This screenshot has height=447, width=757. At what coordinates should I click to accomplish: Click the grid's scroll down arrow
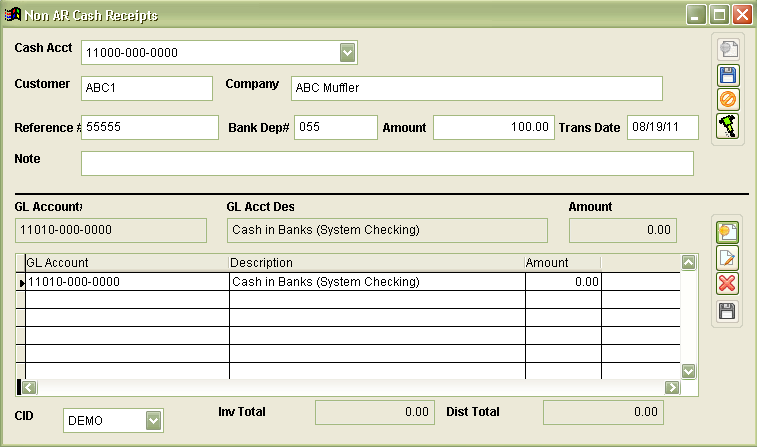pos(688,371)
